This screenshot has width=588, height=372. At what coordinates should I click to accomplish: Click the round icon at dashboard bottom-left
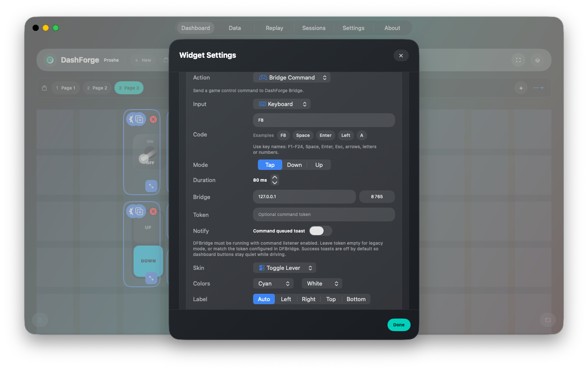pyautogui.click(x=40, y=320)
